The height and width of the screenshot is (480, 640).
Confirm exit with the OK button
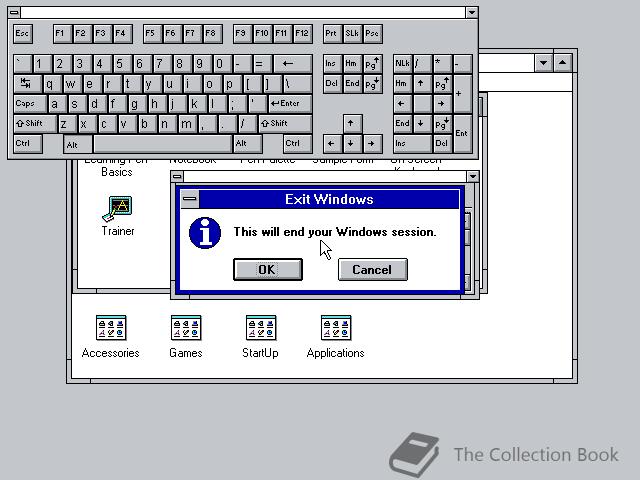[x=268, y=269]
